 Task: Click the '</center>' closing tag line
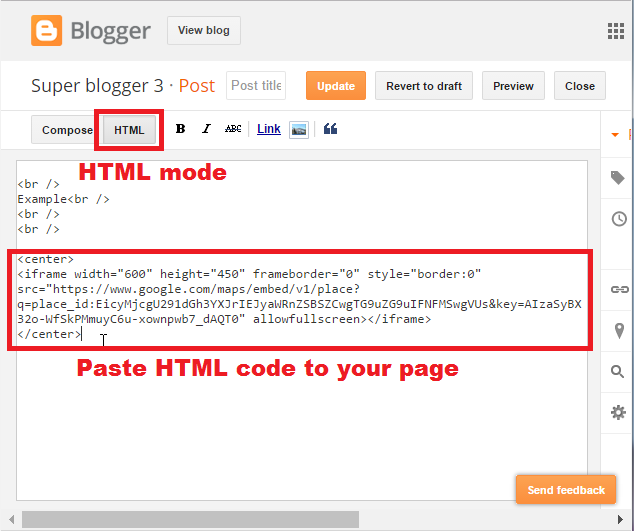tap(49, 334)
